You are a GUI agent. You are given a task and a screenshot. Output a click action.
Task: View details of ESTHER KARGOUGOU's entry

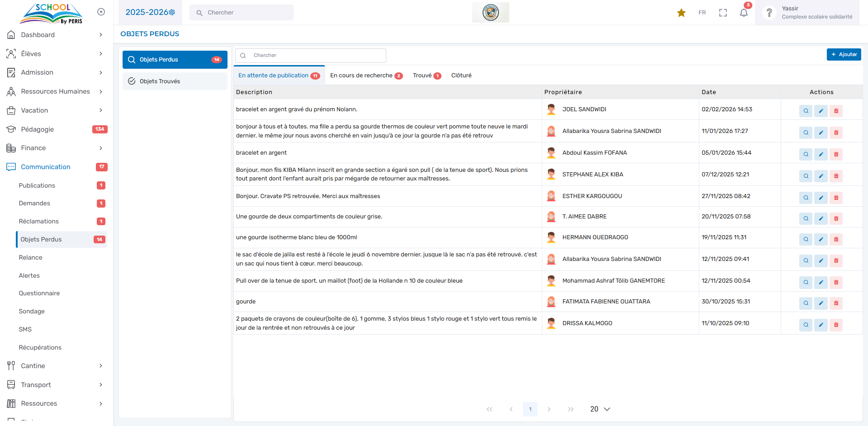point(806,198)
